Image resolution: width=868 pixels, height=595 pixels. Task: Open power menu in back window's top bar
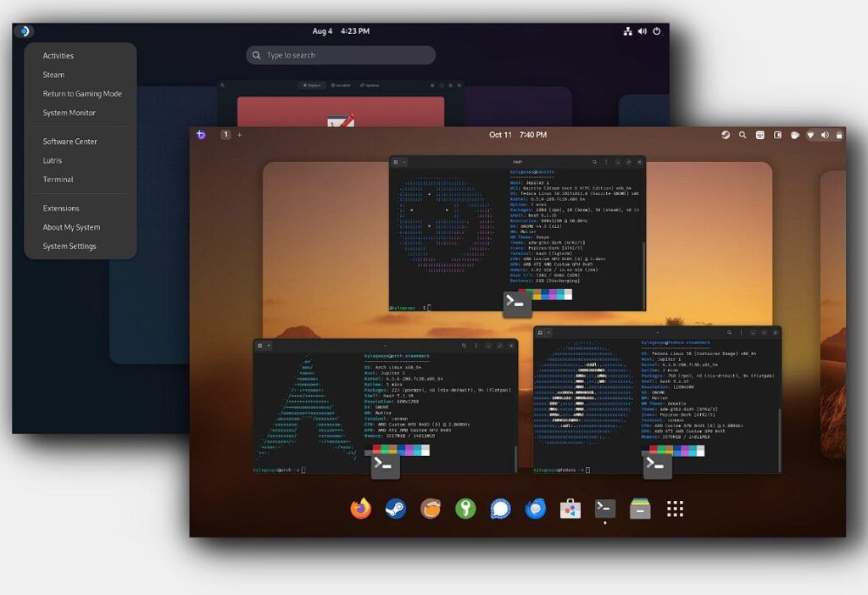[x=657, y=31]
